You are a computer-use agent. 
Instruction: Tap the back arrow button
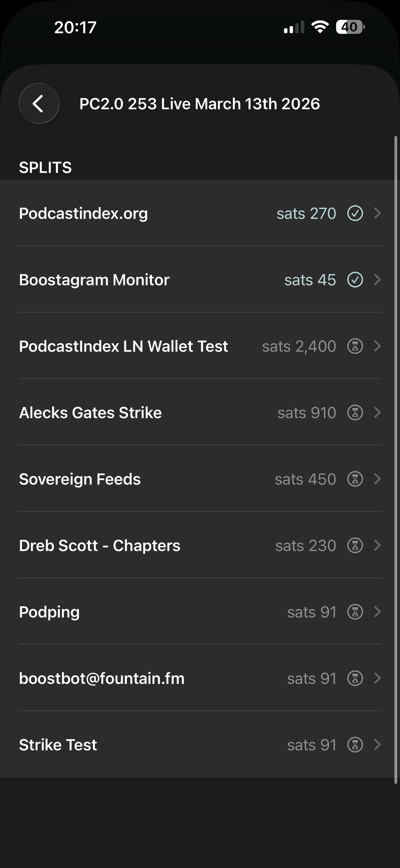(39, 103)
